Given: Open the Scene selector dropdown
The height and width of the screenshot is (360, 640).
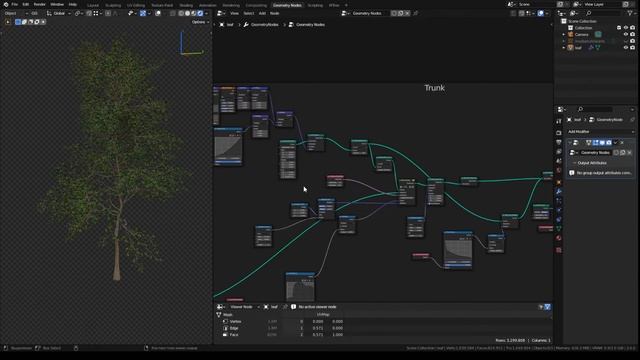Looking at the screenshot, I should pos(511,4).
